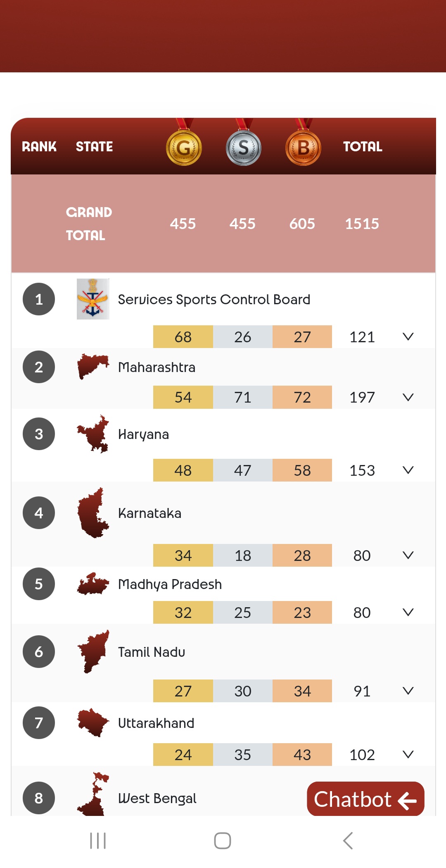
Task: Open the West Bengal entry
Action: coord(157,798)
